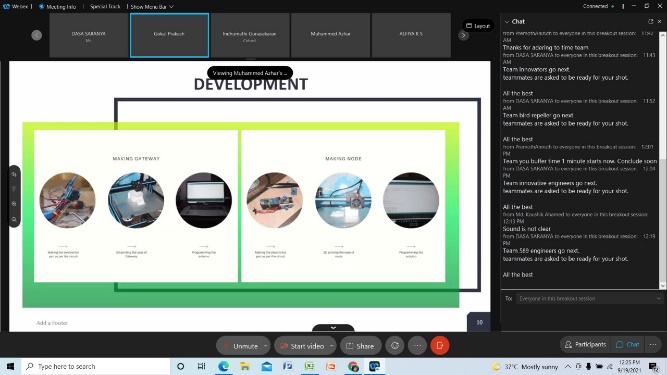Click the red leave meeting button
This screenshot has height=375, width=667.
point(439,346)
